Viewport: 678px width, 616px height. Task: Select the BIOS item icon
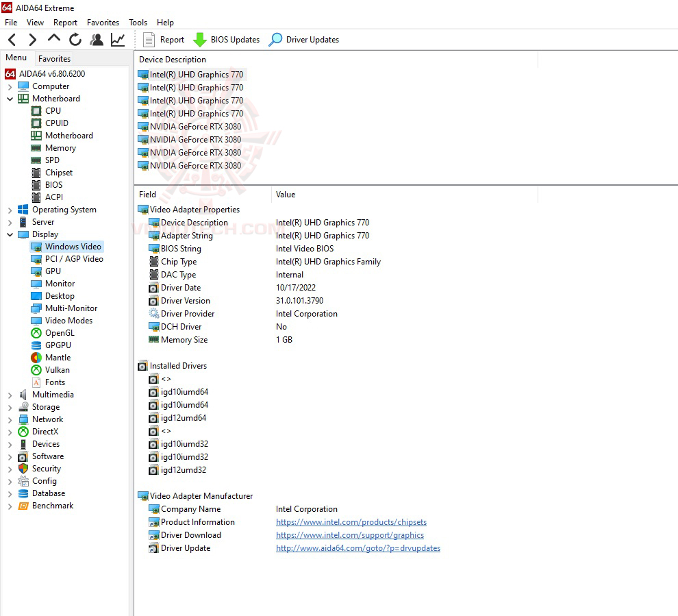(36, 185)
